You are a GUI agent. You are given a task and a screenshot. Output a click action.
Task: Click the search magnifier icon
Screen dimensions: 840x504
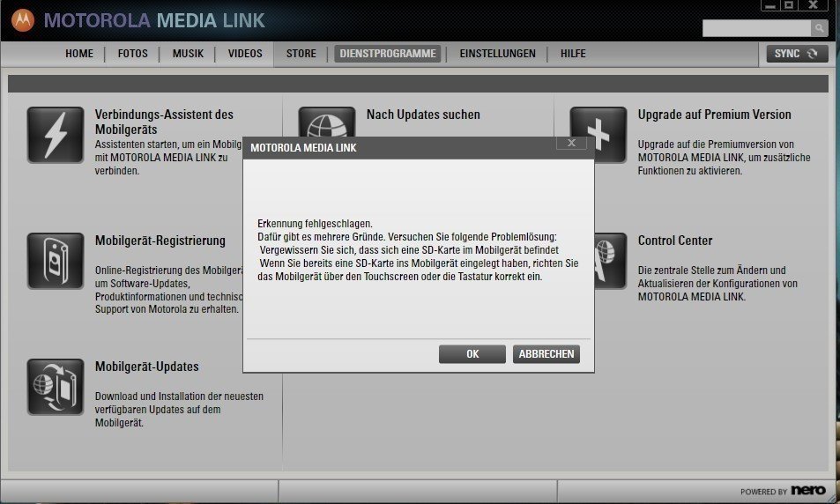click(x=819, y=28)
